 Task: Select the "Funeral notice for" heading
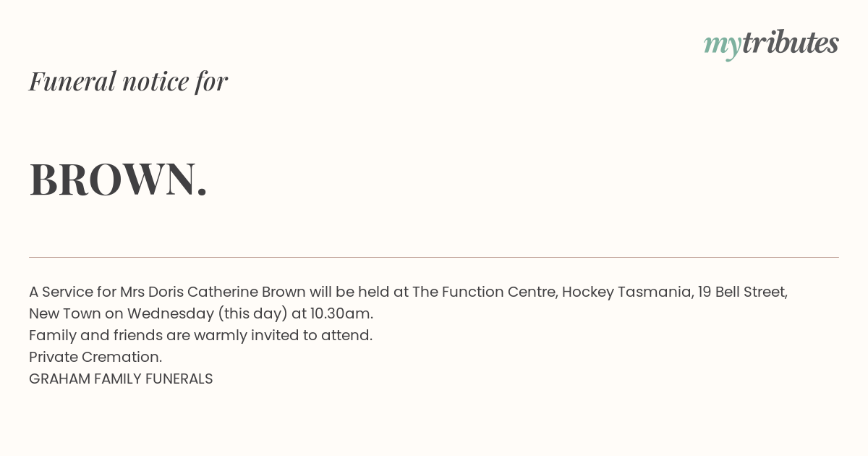tap(128, 81)
